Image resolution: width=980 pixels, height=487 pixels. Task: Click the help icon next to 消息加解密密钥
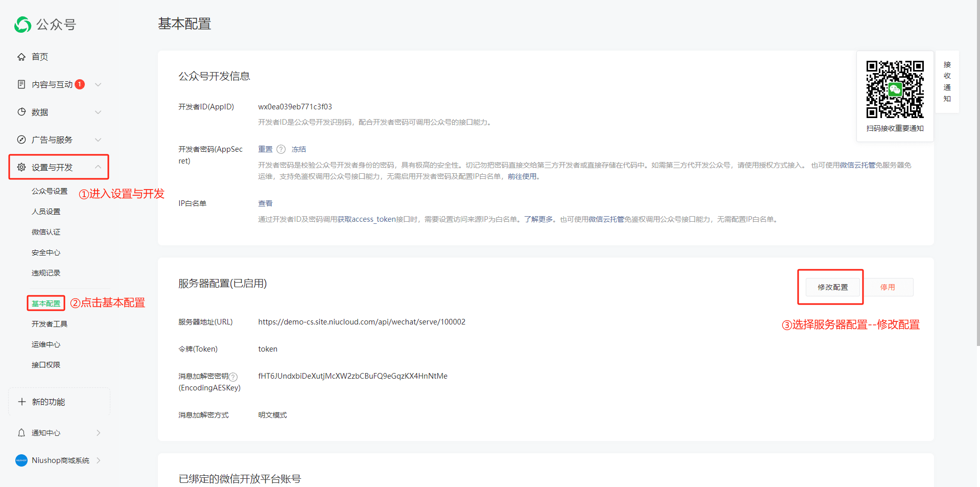[x=233, y=377]
